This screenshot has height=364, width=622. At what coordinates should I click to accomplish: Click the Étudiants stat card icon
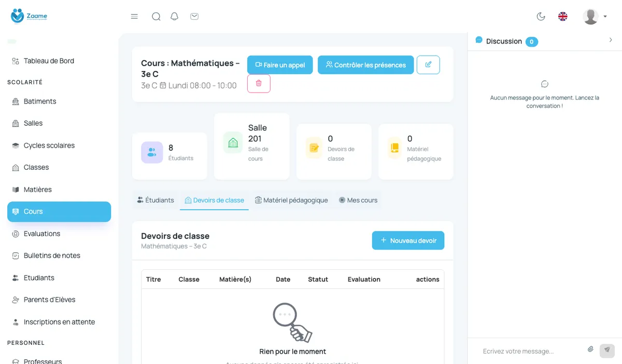coord(152,152)
